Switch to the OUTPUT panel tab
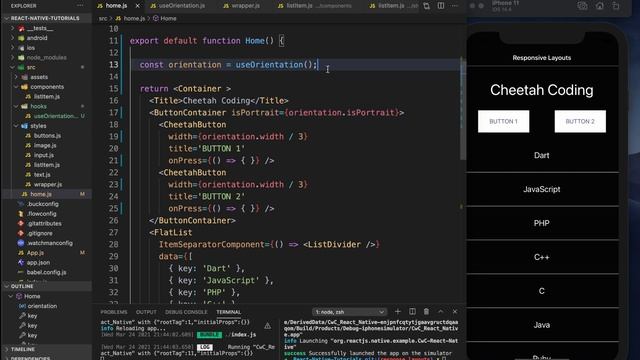The height and width of the screenshot is (360, 640). (146, 312)
